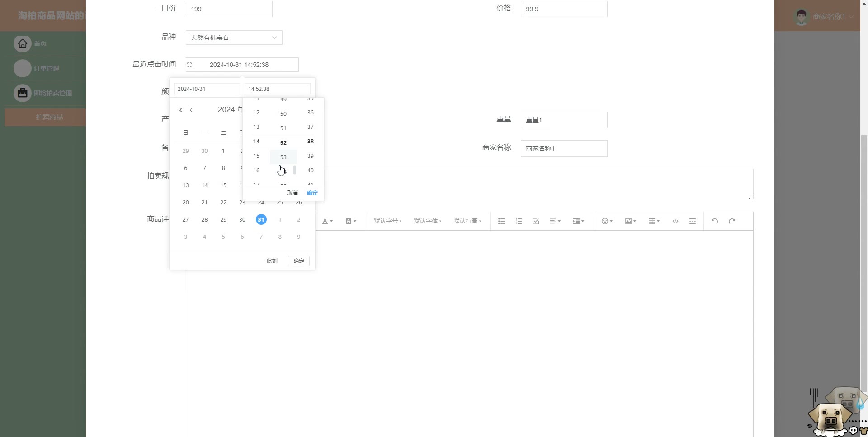The height and width of the screenshot is (437, 868).
Task: Open the 默认字体 font family dropdown
Action: pos(427,221)
